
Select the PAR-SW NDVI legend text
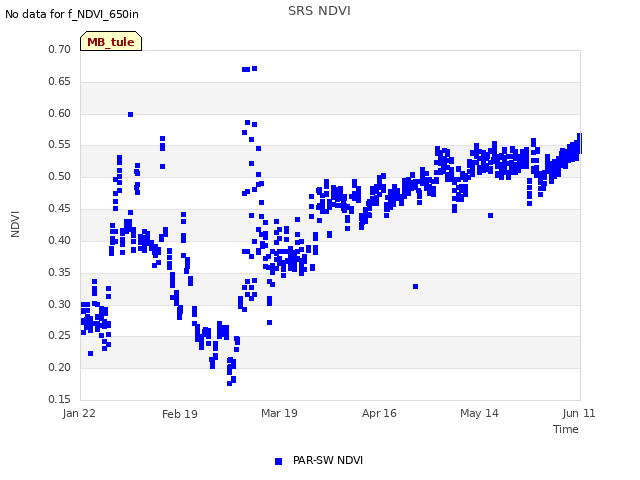pyautogui.click(x=328, y=460)
